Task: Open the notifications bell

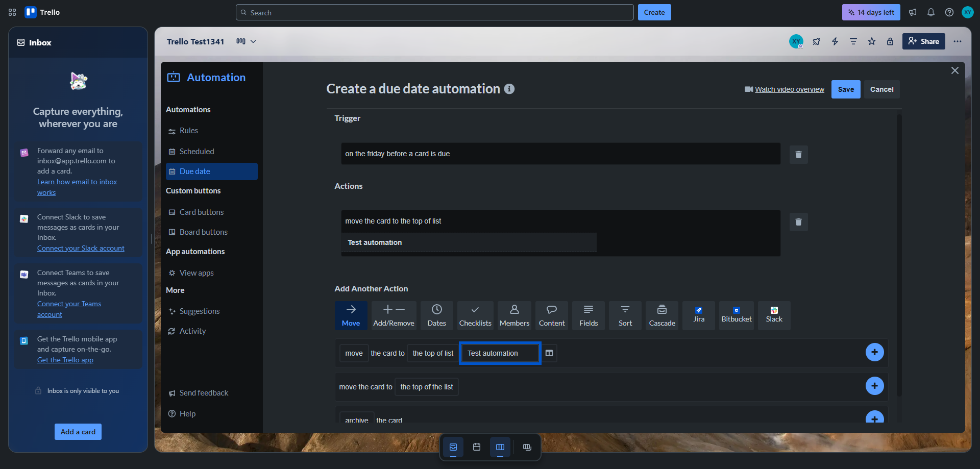Action: click(931, 12)
